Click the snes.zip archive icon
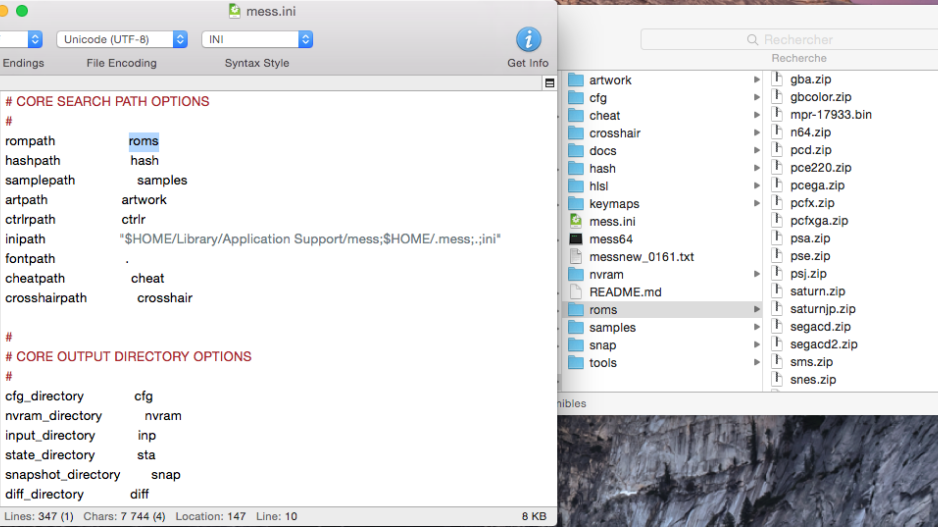 coord(779,380)
